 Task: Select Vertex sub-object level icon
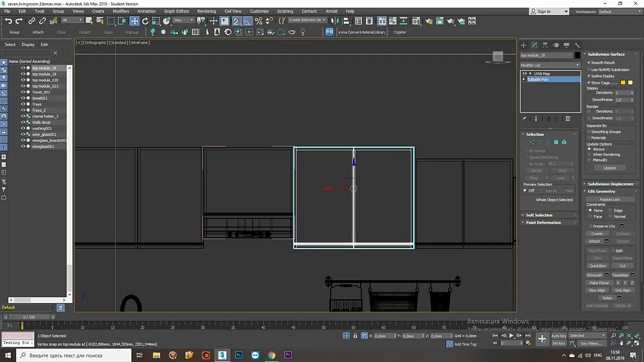click(532, 142)
